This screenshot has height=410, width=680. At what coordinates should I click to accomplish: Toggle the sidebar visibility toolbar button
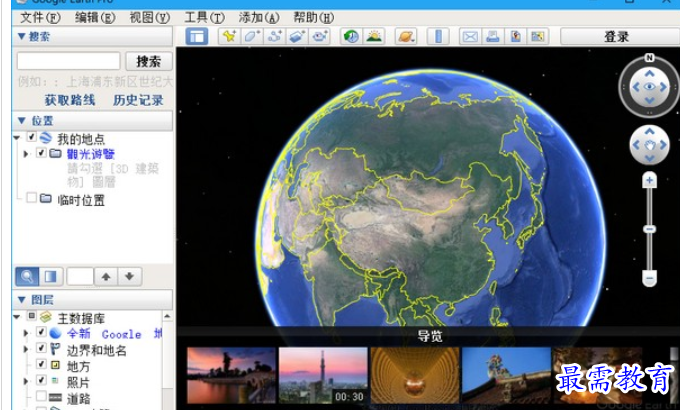197,36
